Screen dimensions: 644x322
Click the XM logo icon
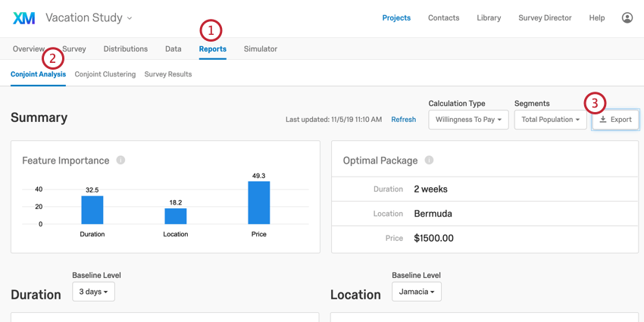[23, 17]
